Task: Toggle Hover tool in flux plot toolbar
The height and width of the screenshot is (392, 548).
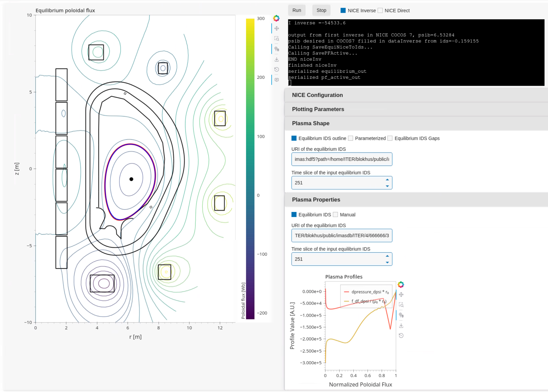Action: (x=277, y=80)
